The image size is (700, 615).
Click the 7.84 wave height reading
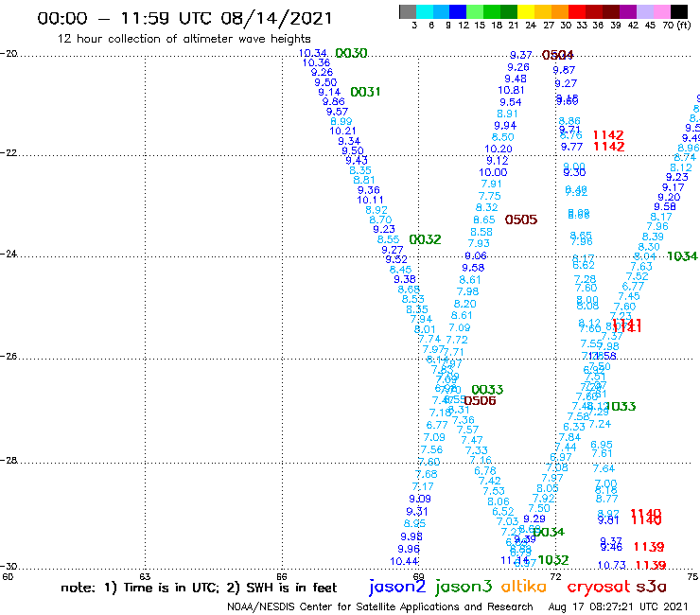(569, 437)
